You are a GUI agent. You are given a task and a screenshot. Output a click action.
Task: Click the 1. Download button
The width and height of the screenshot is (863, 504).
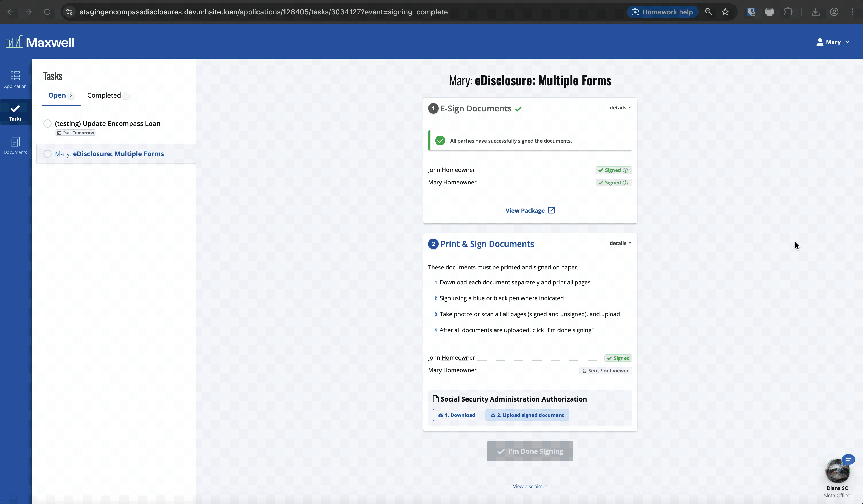tap(456, 415)
